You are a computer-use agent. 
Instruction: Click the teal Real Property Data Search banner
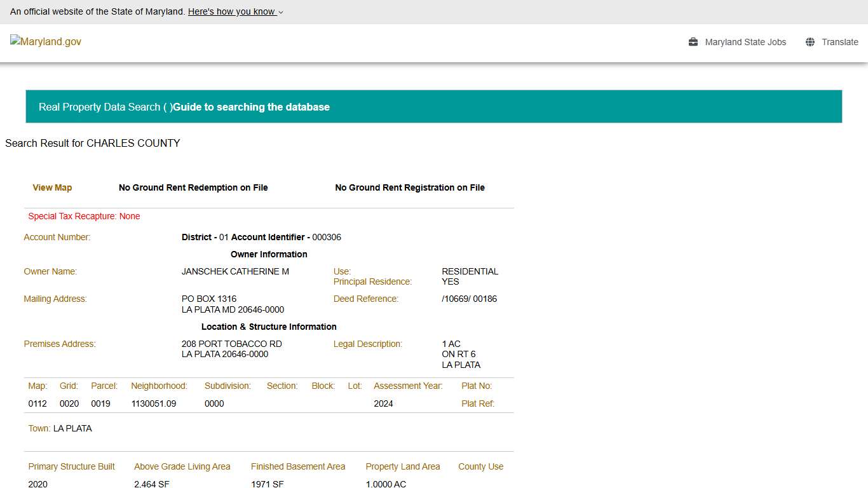pyautogui.click(x=433, y=106)
